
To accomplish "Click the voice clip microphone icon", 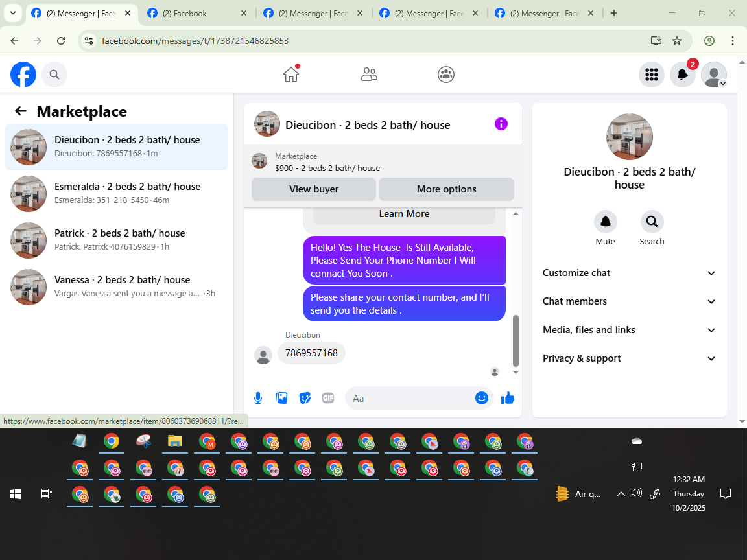I will pos(258,398).
